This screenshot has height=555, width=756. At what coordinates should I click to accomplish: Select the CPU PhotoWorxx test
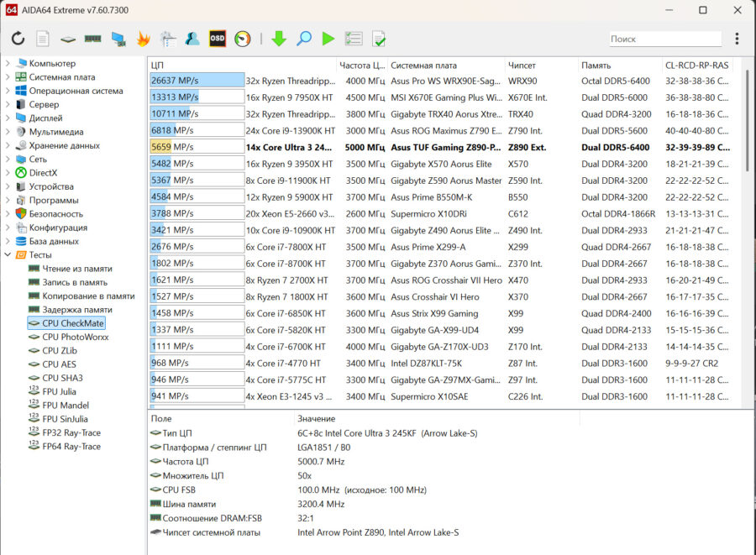click(76, 337)
